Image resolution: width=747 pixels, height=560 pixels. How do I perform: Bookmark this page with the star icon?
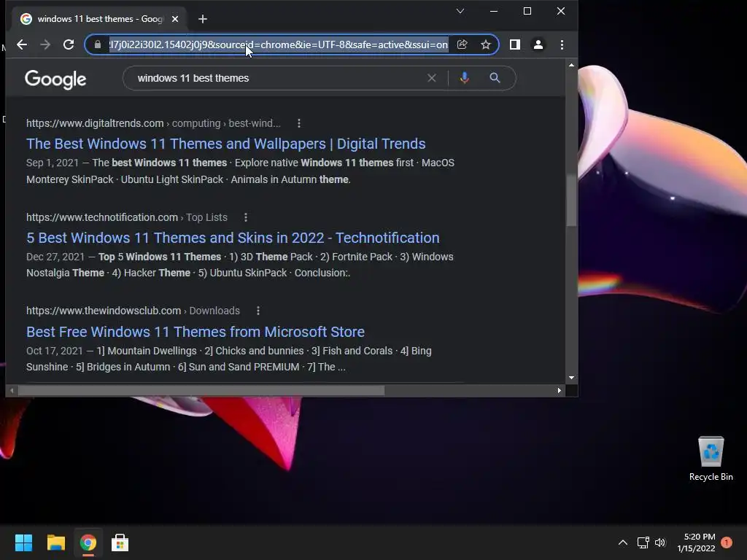click(x=485, y=44)
